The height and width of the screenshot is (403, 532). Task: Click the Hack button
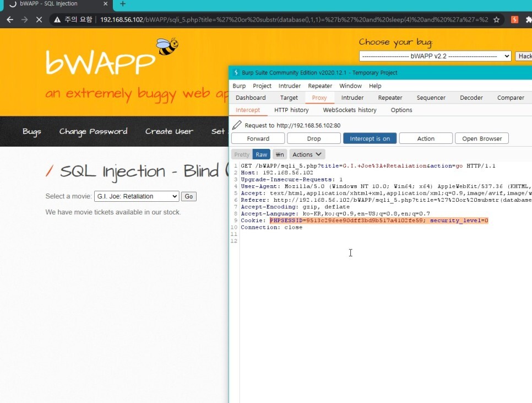[524, 56]
